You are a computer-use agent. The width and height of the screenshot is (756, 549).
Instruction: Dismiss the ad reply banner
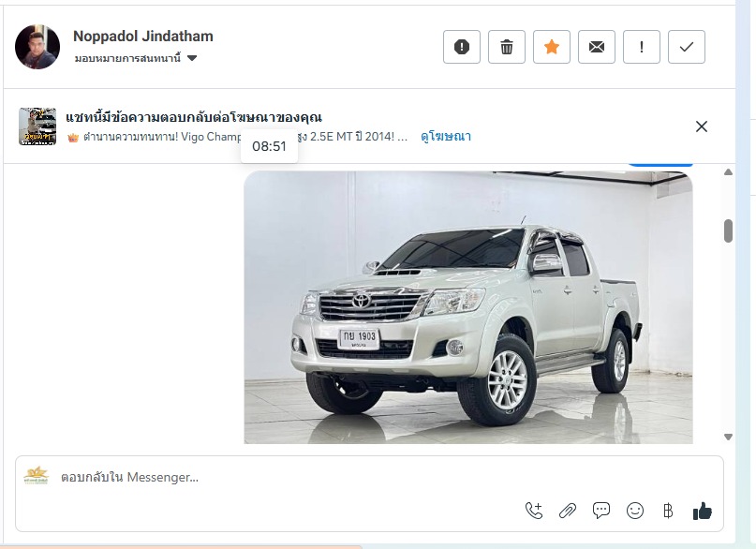pyautogui.click(x=702, y=126)
